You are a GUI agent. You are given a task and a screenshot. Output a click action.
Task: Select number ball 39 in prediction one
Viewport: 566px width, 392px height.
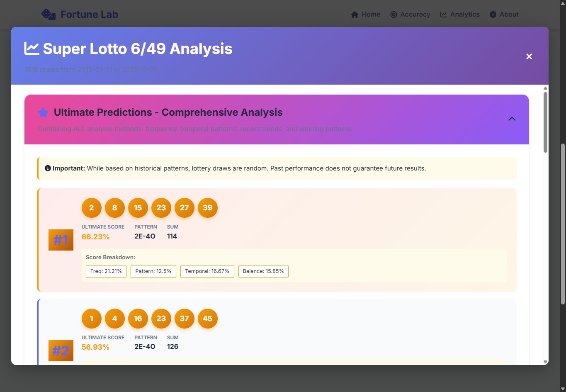pos(208,208)
